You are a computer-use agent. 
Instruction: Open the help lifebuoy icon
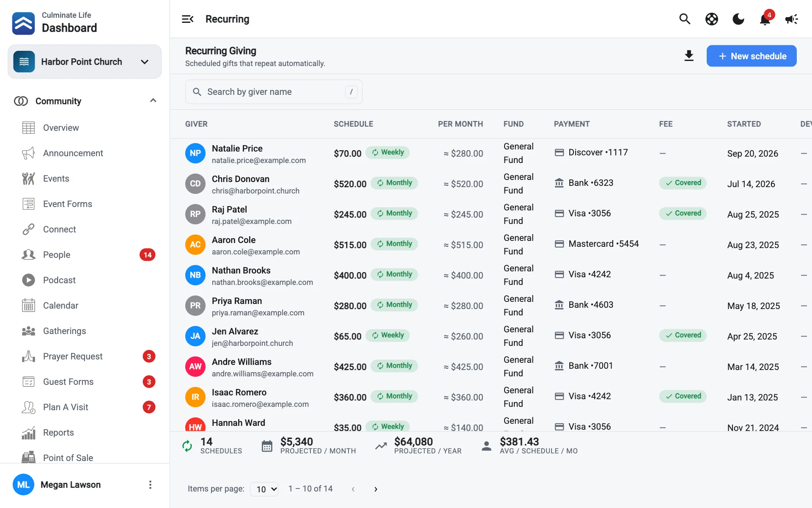(x=712, y=19)
